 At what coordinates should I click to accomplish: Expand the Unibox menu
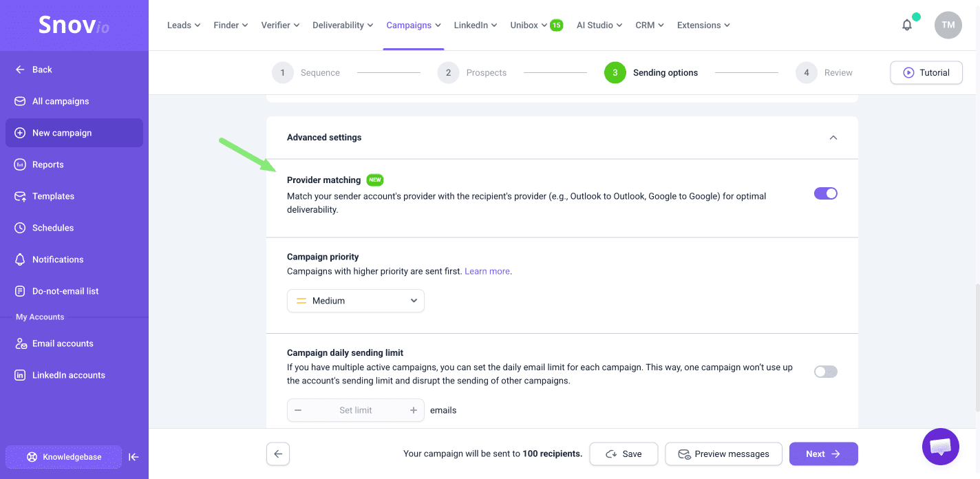529,25
